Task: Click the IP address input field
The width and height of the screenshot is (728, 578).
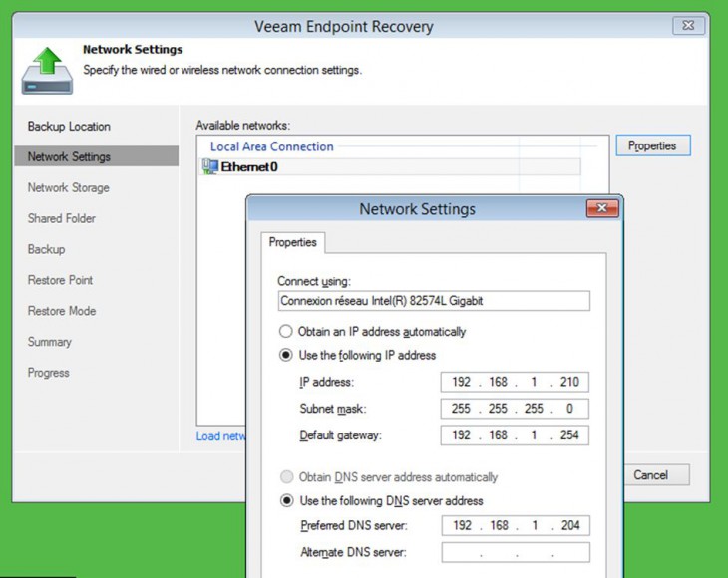Action: [x=515, y=382]
